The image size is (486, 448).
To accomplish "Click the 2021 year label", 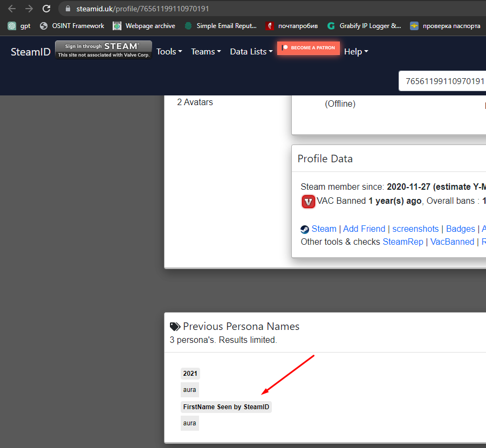I will (190, 374).
